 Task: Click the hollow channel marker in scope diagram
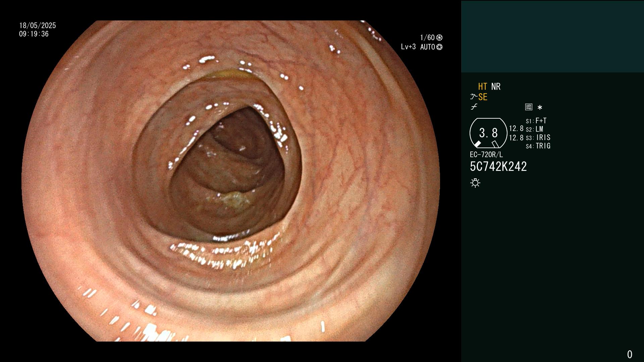[495, 144]
